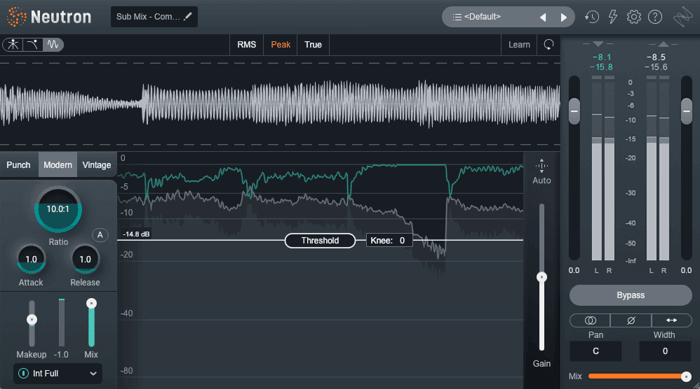This screenshot has width=700, height=389.
Task: Select True level detection mode
Action: click(x=313, y=45)
